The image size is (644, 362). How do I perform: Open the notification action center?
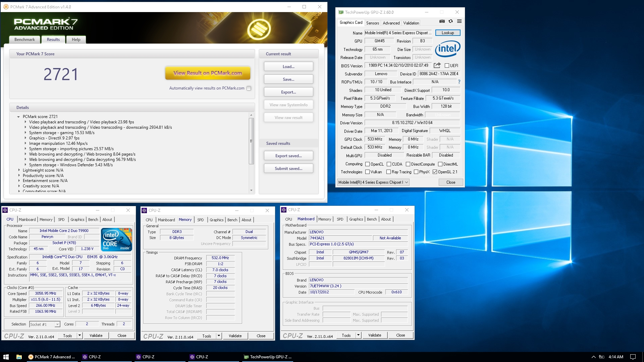[x=633, y=357]
